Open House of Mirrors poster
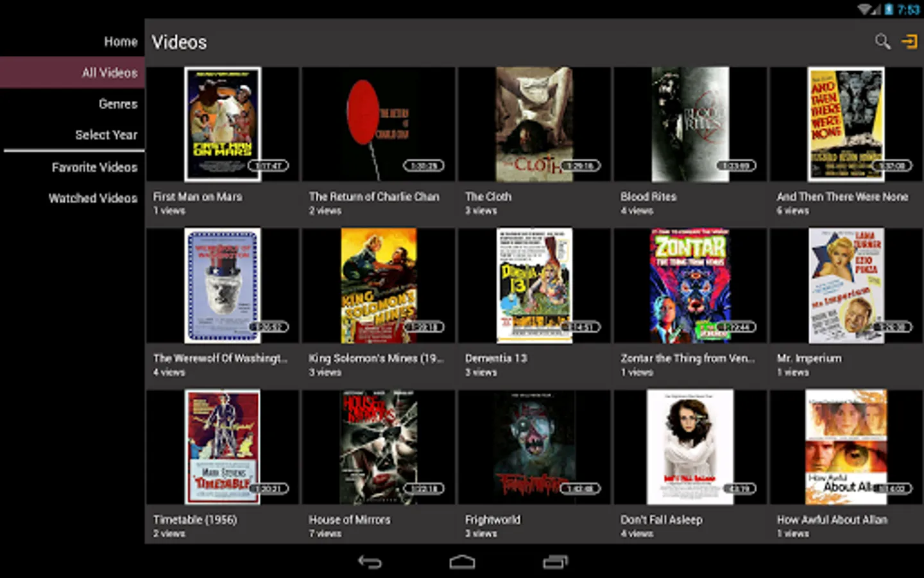This screenshot has height=578, width=924. 379,447
